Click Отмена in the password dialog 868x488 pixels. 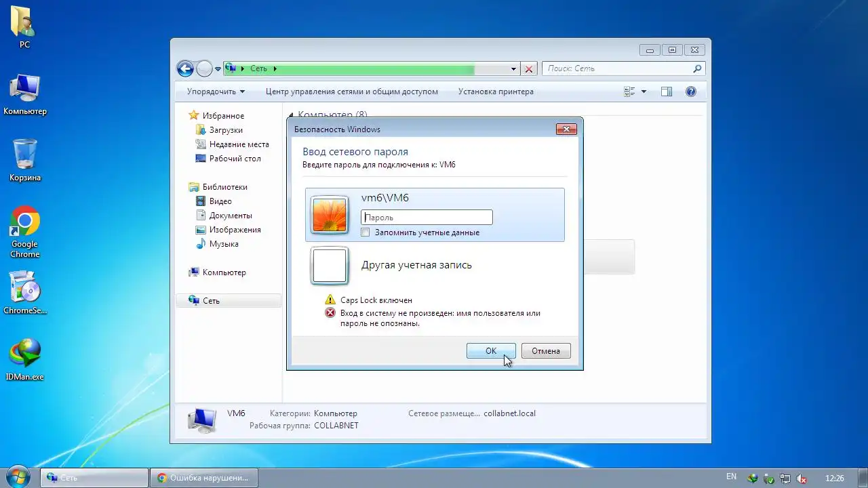pos(546,351)
